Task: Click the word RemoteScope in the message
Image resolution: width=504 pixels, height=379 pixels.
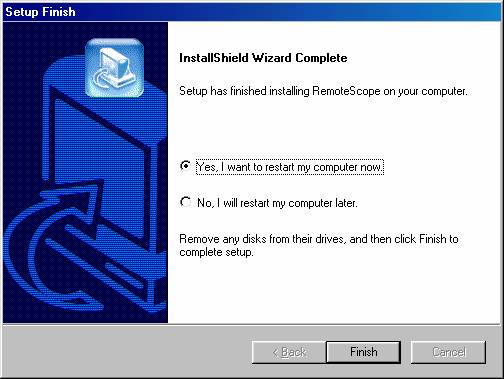Action: click(346, 91)
